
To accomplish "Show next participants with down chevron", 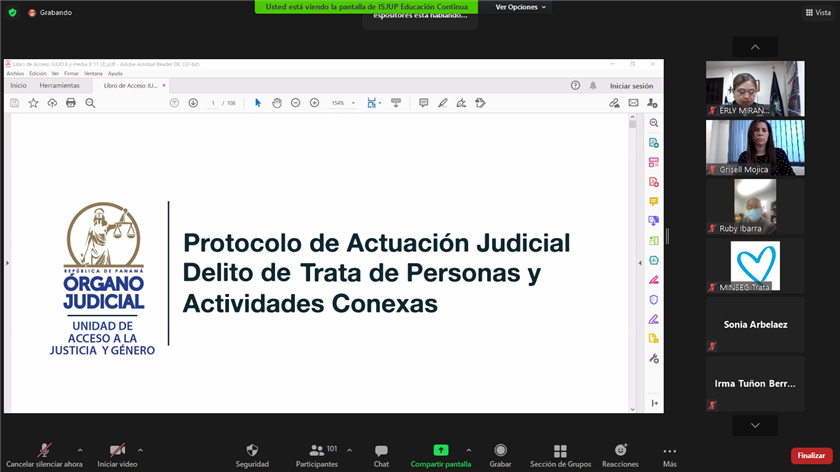I will click(x=755, y=425).
